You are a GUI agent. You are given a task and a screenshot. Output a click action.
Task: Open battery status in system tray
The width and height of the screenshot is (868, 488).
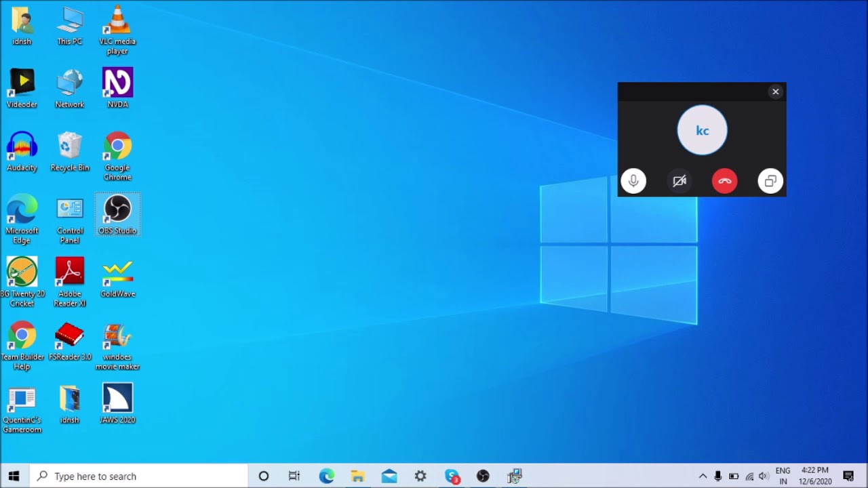(734, 476)
